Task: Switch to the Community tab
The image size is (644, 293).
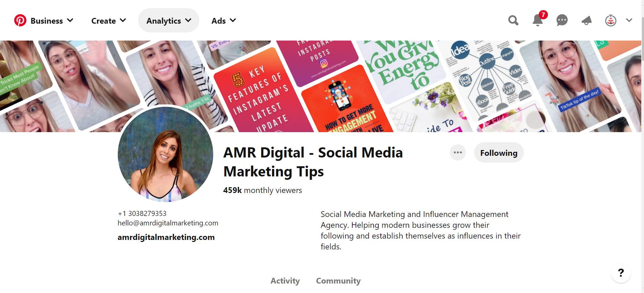Action: click(338, 281)
